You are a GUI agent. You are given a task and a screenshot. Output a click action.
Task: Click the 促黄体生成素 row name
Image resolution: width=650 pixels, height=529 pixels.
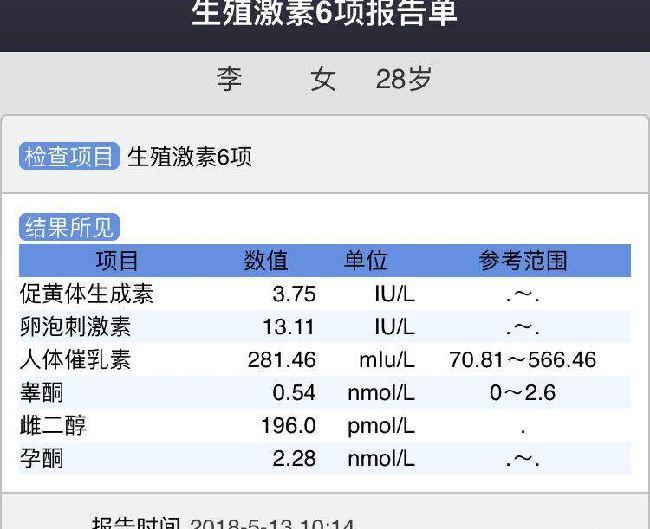click(87, 294)
